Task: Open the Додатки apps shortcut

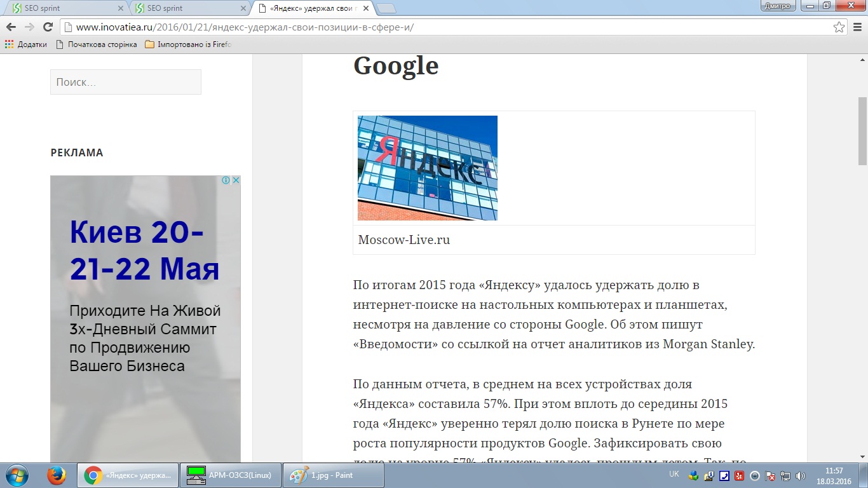Action: coord(26,44)
